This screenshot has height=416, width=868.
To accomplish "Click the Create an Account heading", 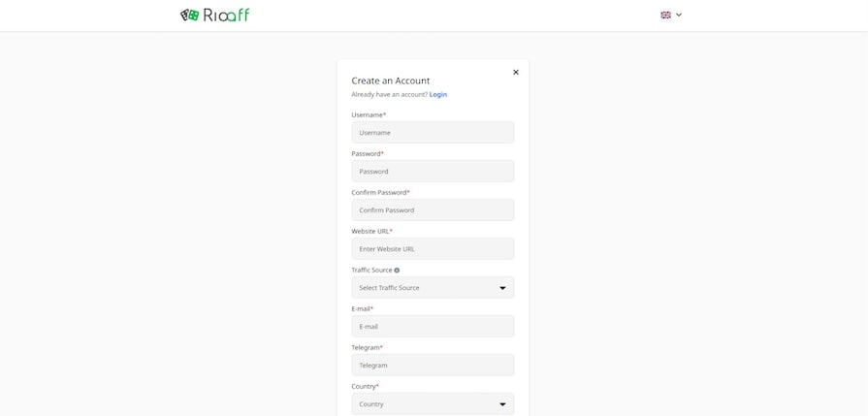I will tap(391, 80).
